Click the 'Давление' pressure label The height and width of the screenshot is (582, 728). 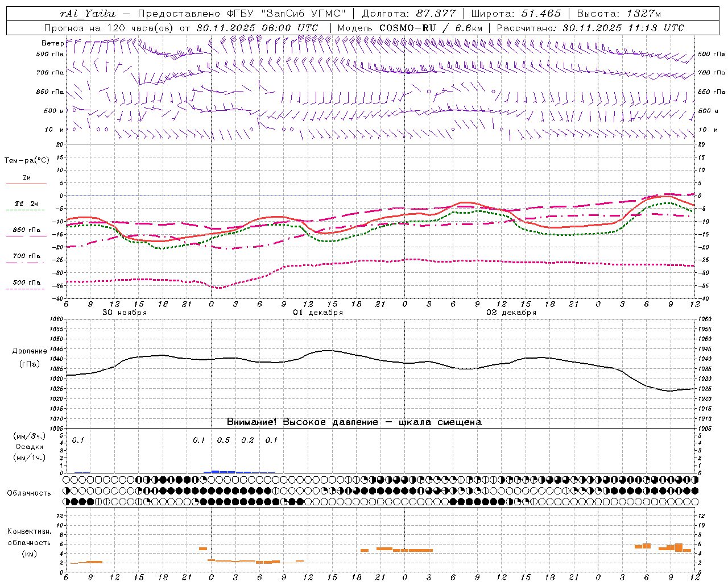(29, 351)
